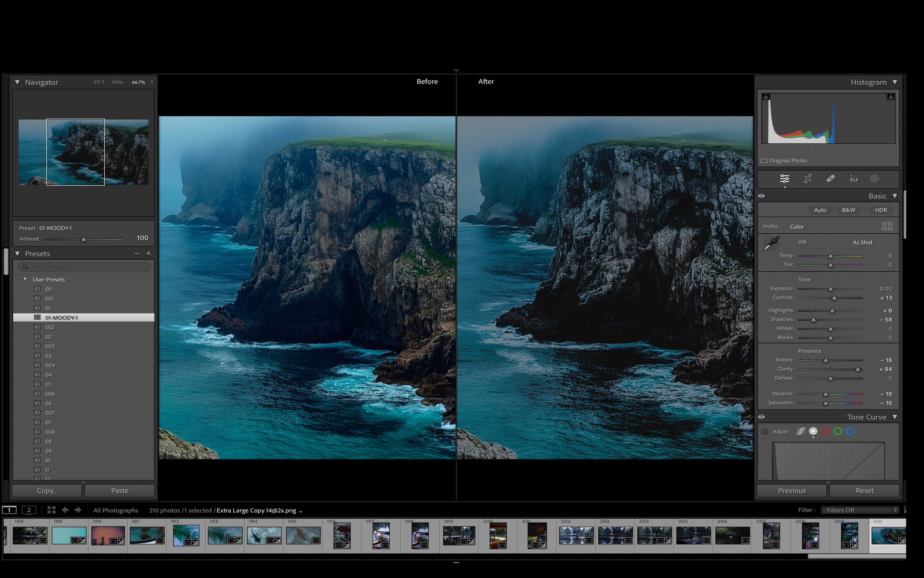Collapse the Presets panel triangle
The width and height of the screenshot is (924, 578).
tap(17, 253)
